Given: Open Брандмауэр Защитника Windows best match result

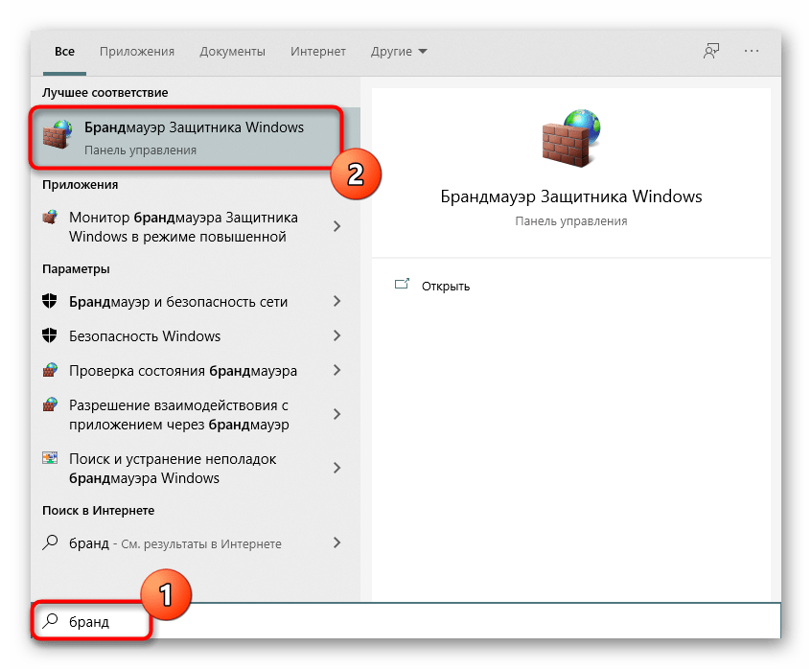Looking at the screenshot, I should pos(192,138).
